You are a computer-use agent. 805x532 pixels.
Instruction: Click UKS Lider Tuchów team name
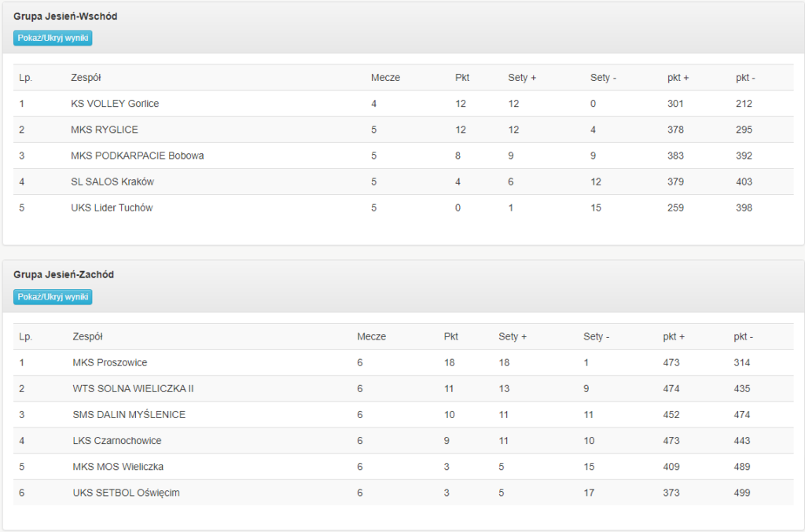point(112,207)
